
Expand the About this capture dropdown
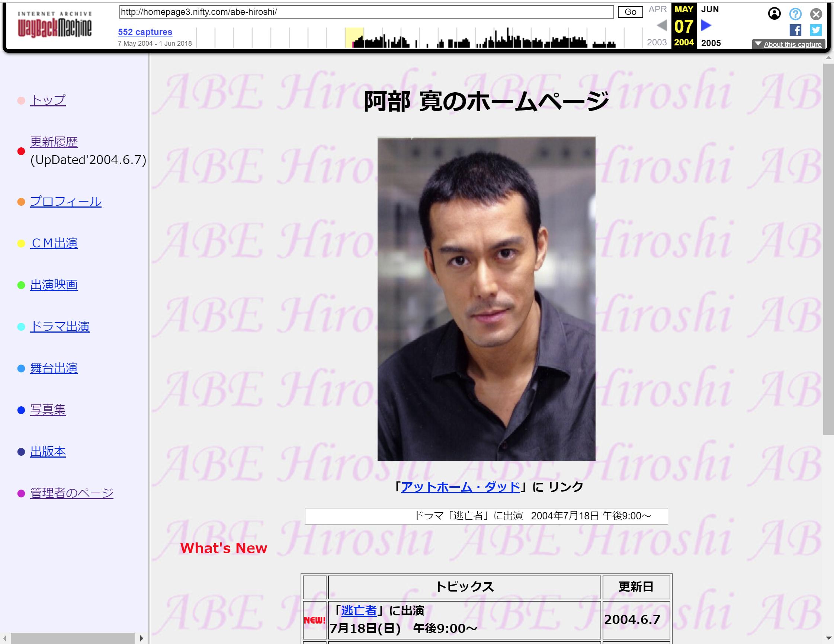(x=788, y=44)
